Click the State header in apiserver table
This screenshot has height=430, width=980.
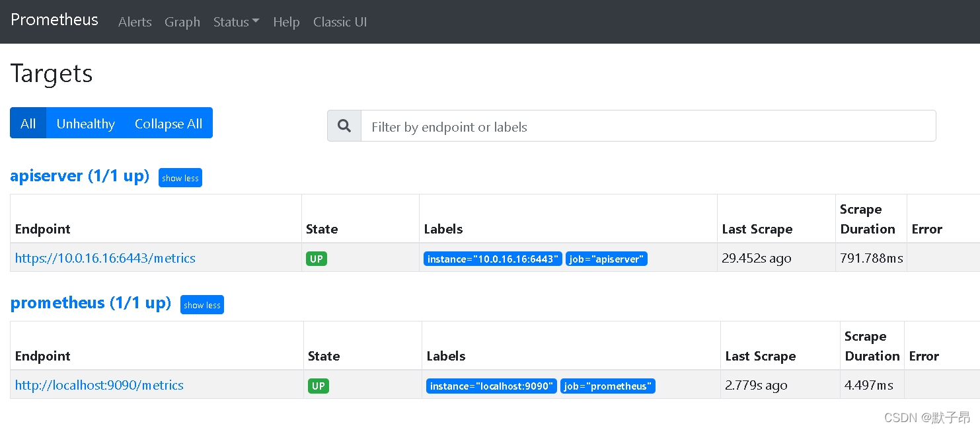click(x=322, y=229)
